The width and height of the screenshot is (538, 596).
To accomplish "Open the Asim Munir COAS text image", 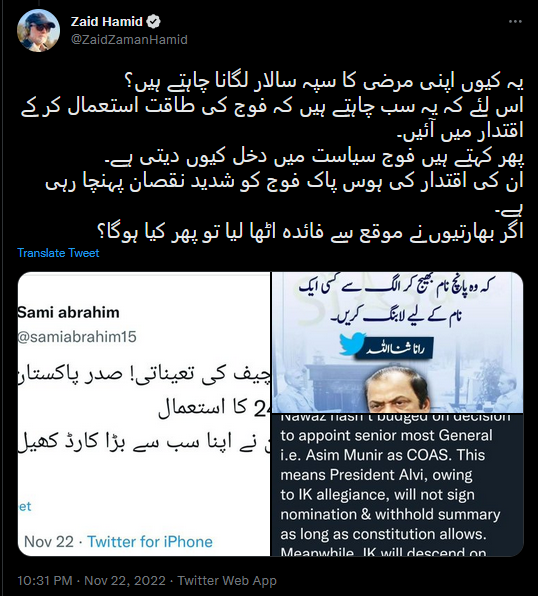I will [397, 485].
